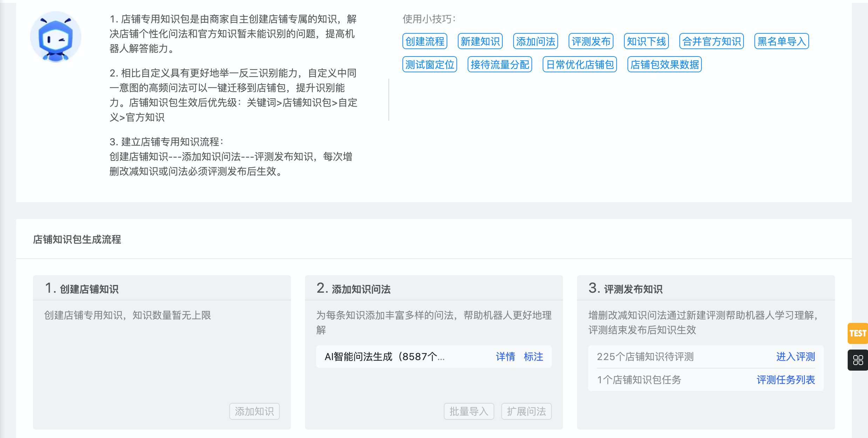Image resolution: width=868 pixels, height=438 pixels.
Task: Open 详情 for AI智能问法生成
Action: click(x=505, y=357)
